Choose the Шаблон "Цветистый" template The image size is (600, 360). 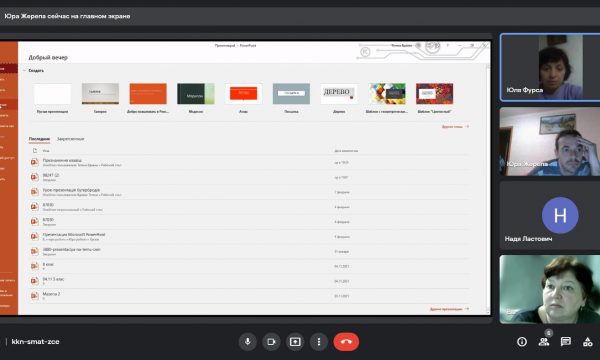click(x=434, y=94)
